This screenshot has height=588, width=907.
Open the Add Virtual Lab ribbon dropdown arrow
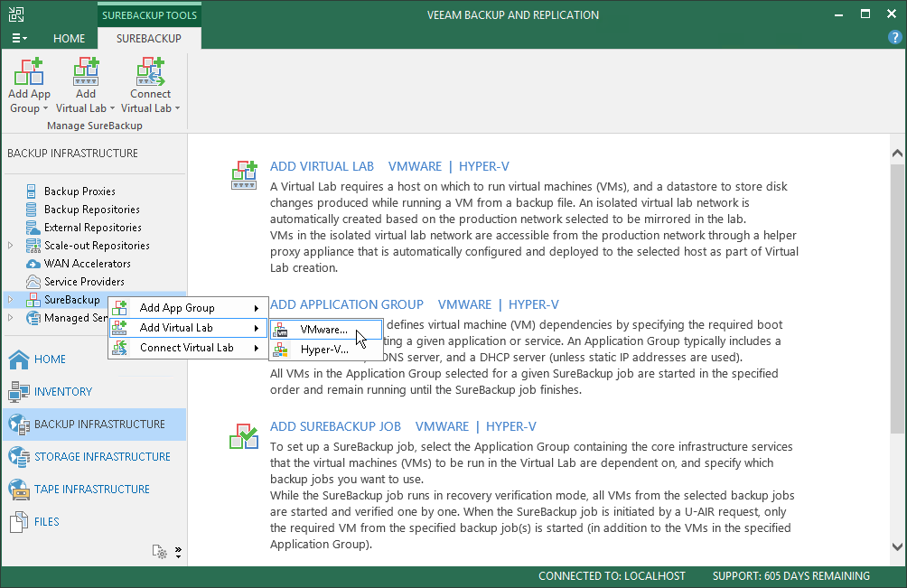(x=112, y=108)
